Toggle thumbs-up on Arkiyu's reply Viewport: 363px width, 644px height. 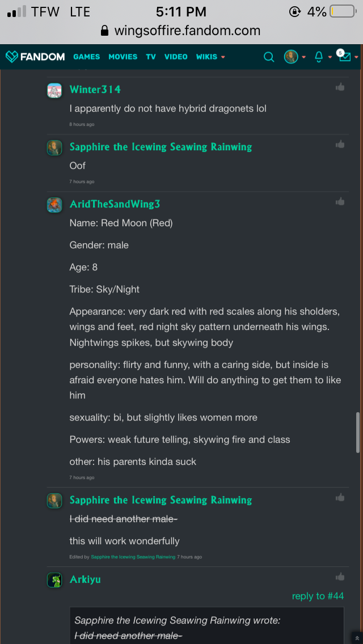coord(340,577)
